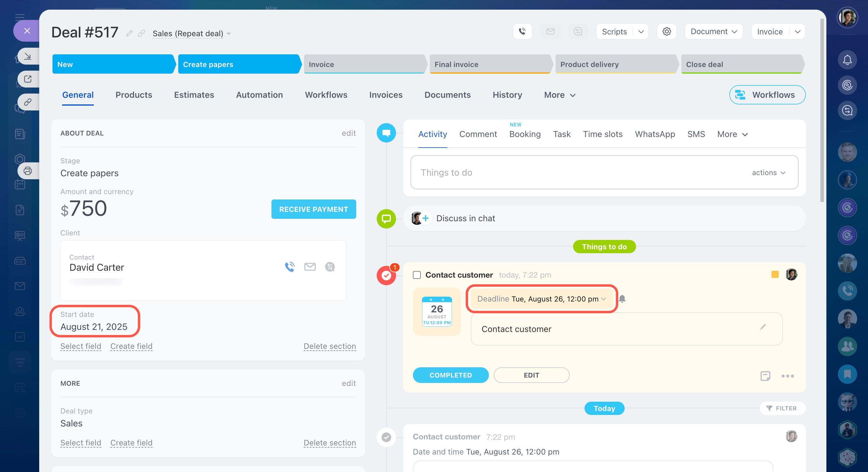The image size is (868, 472).
Task: Mark activity with COMPLETED button
Action: pos(451,375)
